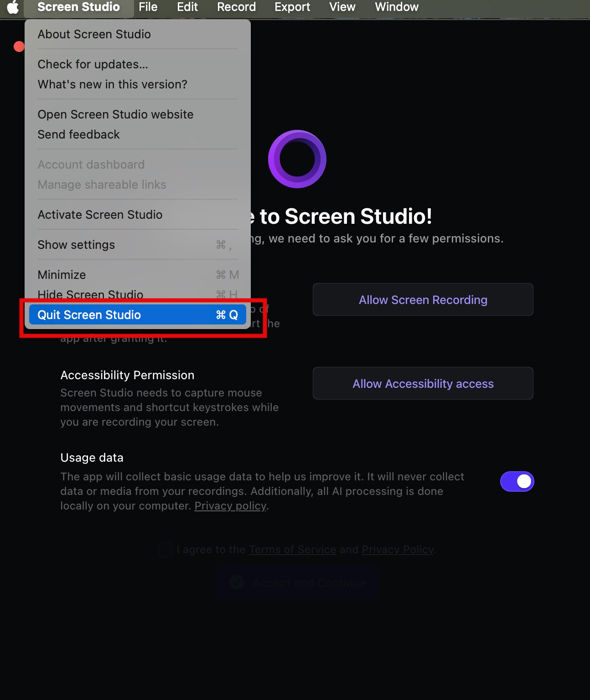Click the Apple logo menu icon

tap(13, 7)
